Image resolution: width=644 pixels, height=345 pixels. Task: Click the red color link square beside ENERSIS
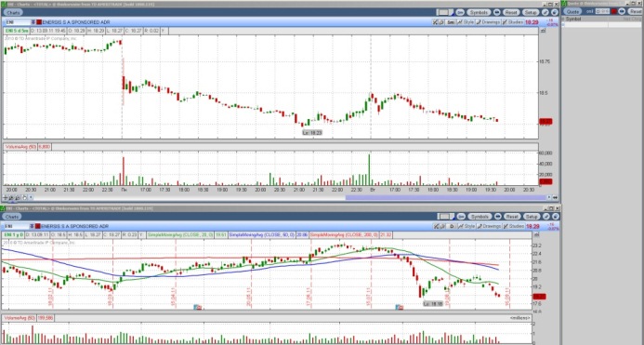39,22
